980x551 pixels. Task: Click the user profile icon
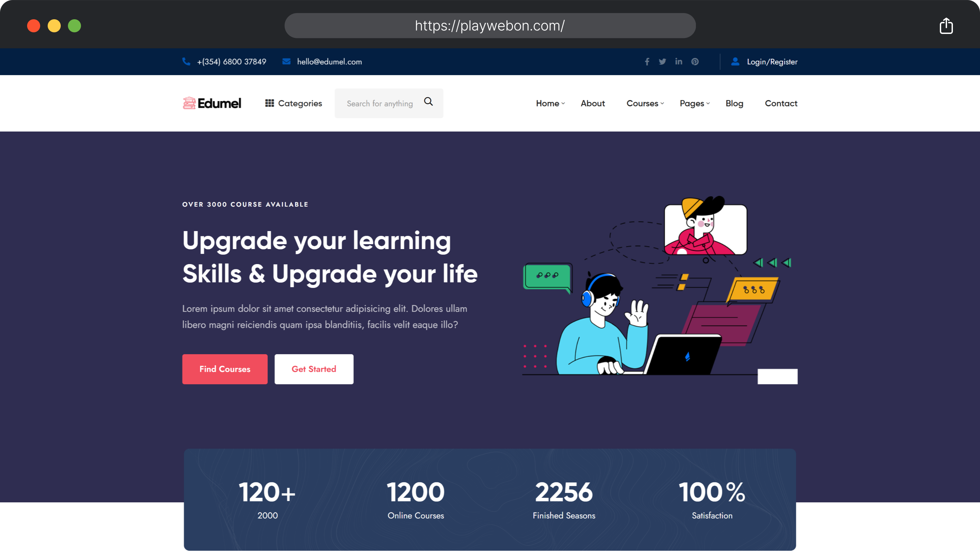(735, 61)
